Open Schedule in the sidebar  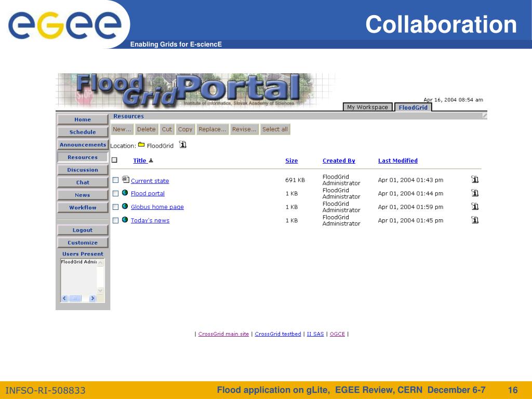coord(83,132)
